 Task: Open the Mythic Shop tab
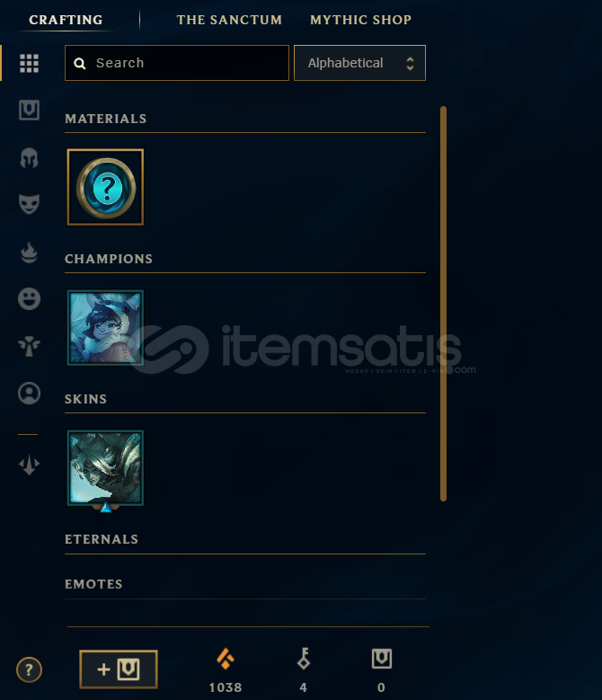point(360,20)
